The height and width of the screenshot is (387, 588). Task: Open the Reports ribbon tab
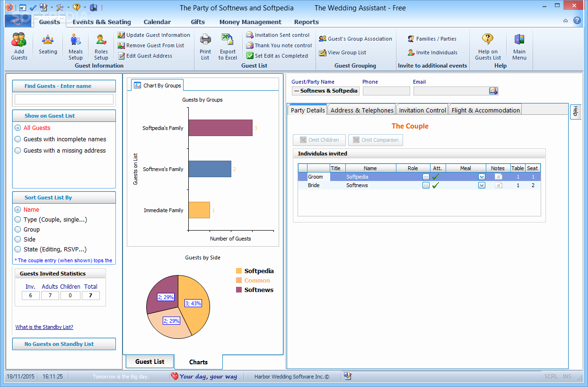pyautogui.click(x=307, y=22)
